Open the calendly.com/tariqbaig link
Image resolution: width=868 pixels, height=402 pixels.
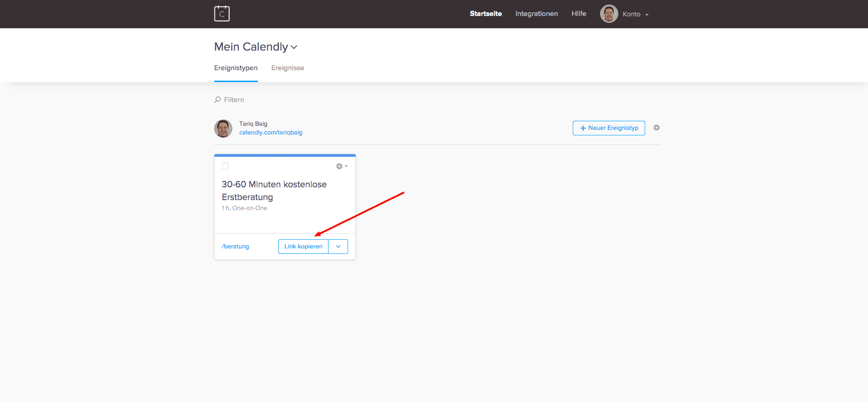pos(271,133)
